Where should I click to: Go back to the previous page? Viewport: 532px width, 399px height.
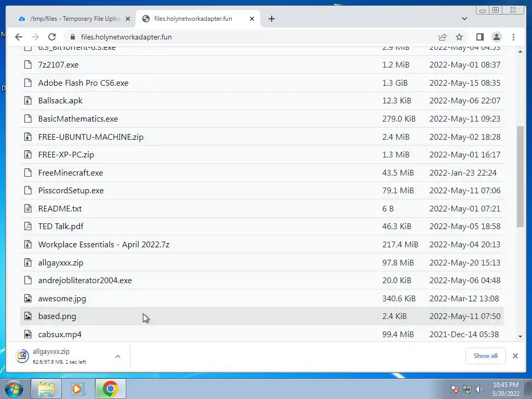pos(19,37)
